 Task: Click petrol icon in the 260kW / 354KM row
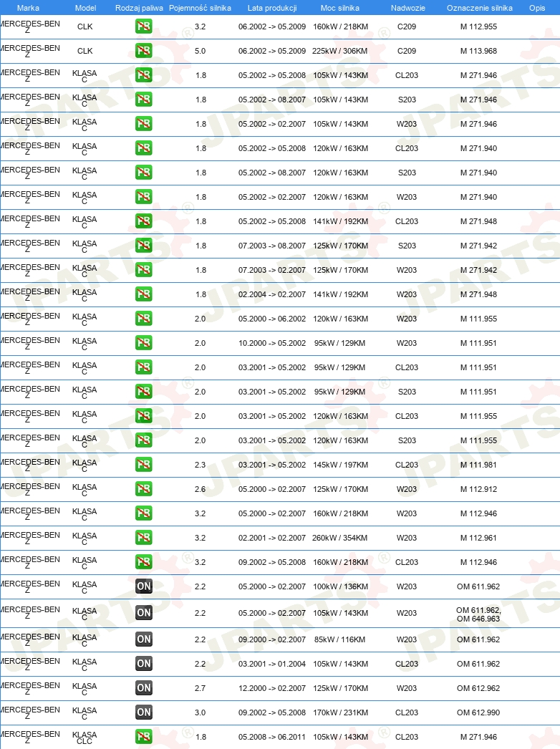point(143,538)
